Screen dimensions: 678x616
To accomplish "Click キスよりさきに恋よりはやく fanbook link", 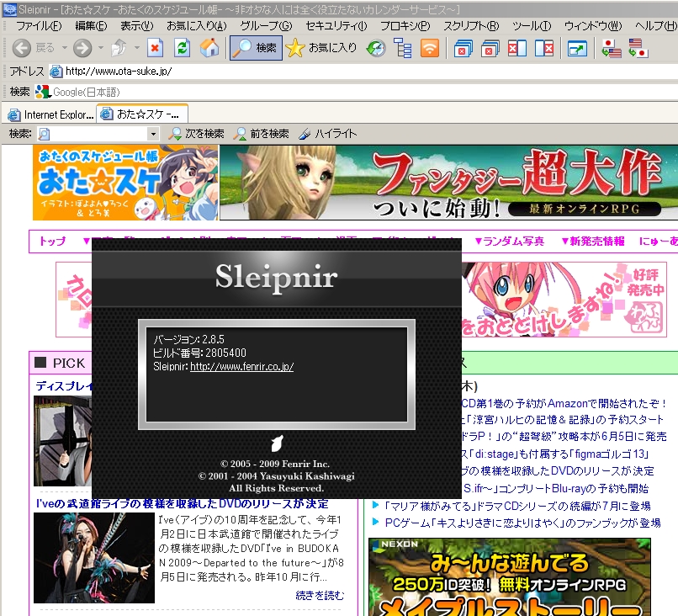I will (522, 523).
